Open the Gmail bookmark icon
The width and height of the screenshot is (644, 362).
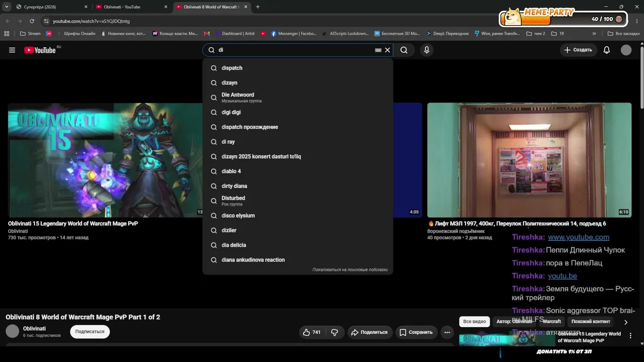point(207,34)
